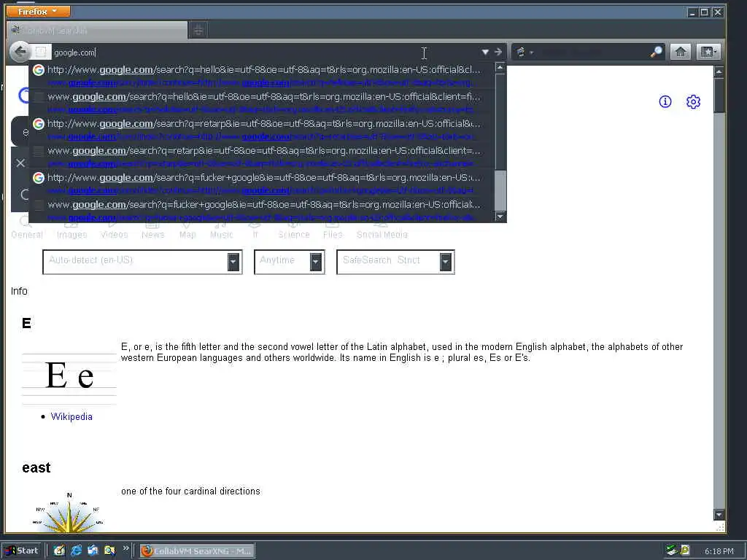Select http://www.google.com retarp search suggestion

pyautogui.click(x=262, y=130)
